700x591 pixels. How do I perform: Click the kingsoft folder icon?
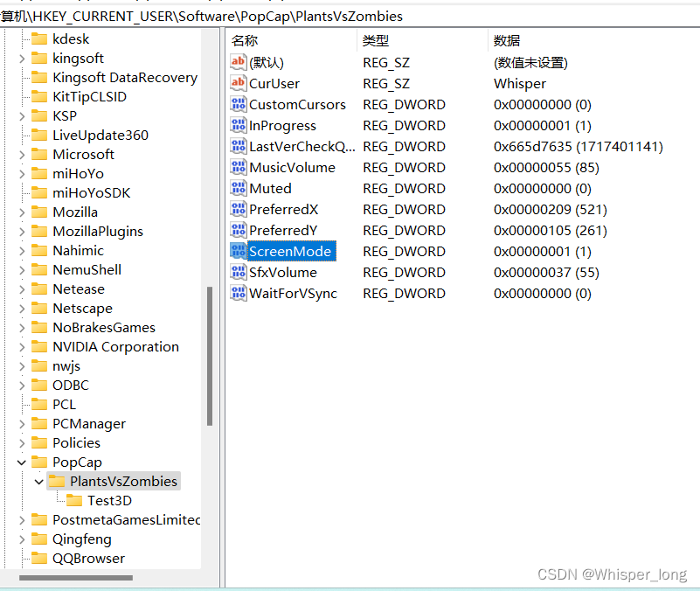coord(39,58)
